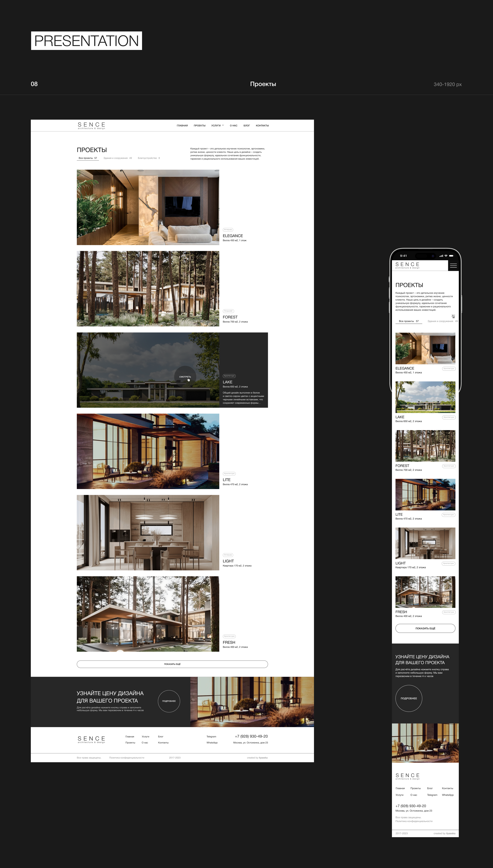This screenshot has width=493, height=868.
Task: Select the Благоустройство 8 filter tab
Action: tap(149, 158)
